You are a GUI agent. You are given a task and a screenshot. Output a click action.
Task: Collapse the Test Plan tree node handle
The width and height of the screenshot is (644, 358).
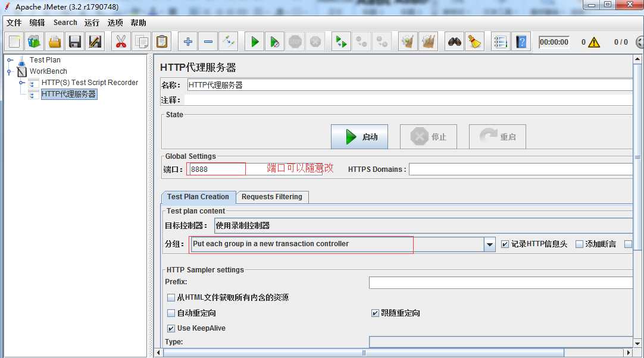tap(10, 60)
